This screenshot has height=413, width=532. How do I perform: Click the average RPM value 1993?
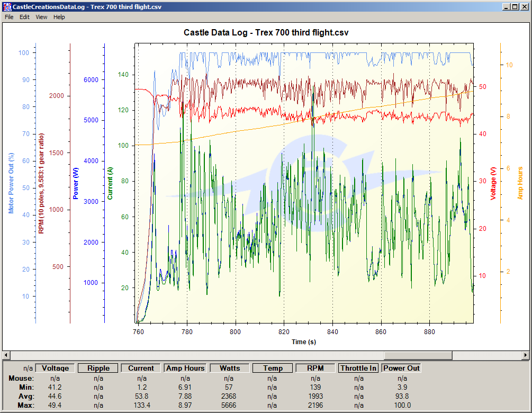point(315,396)
